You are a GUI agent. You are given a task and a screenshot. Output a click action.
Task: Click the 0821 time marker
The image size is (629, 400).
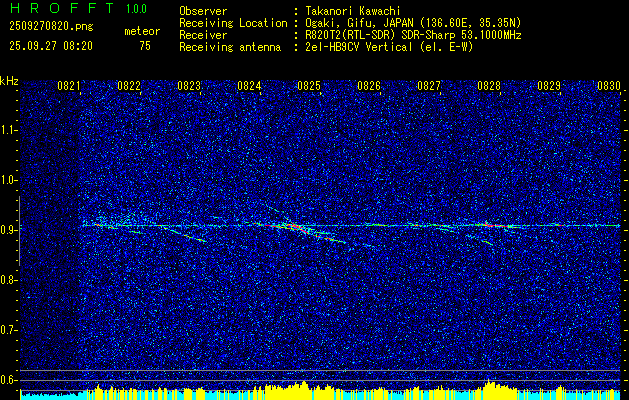(69, 85)
